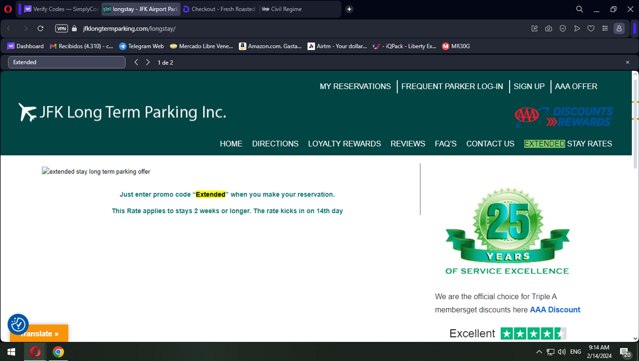The height and width of the screenshot is (361, 639).
Task: Open EXTENDED STAY RATES menu item
Action: [x=568, y=144]
